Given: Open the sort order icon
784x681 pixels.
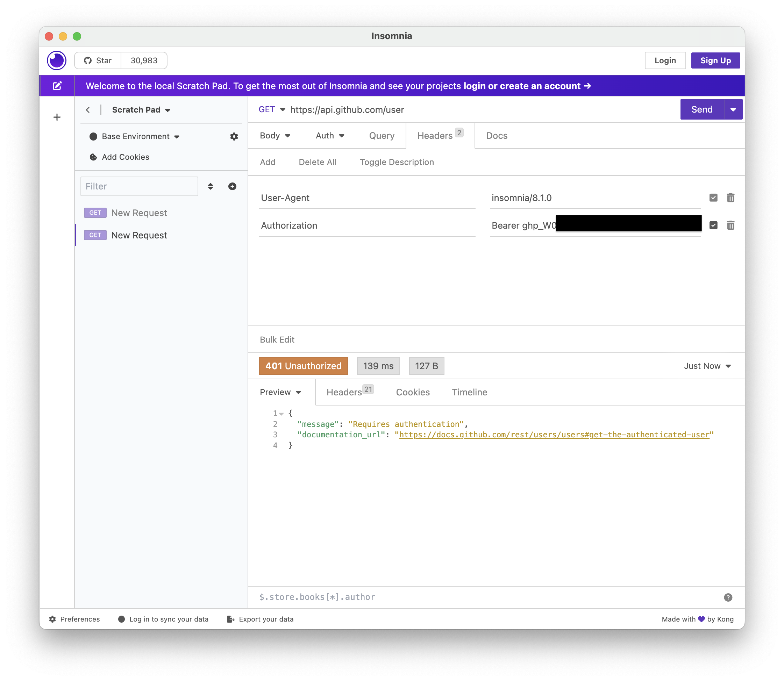Looking at the screenshot, I should (211, 186).
